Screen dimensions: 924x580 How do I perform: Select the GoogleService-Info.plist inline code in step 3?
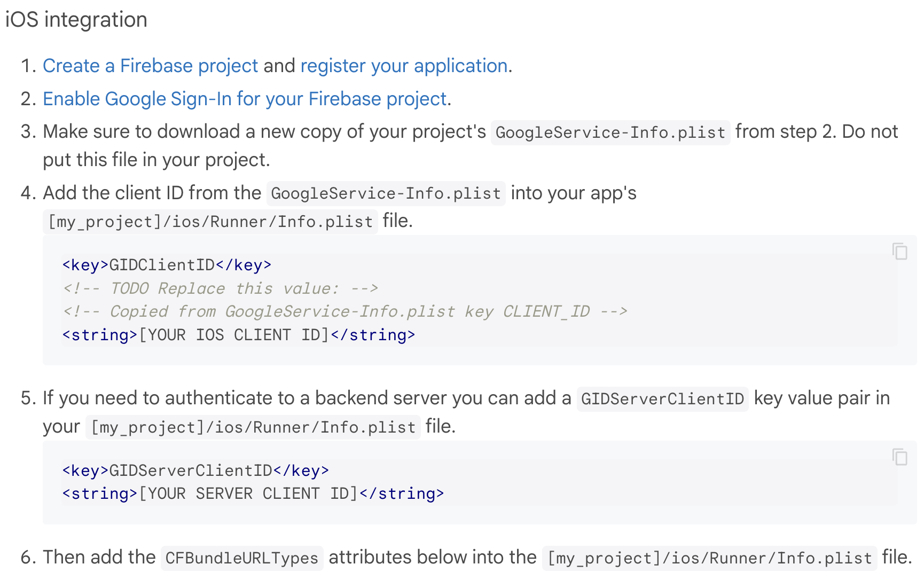(609, 132)
